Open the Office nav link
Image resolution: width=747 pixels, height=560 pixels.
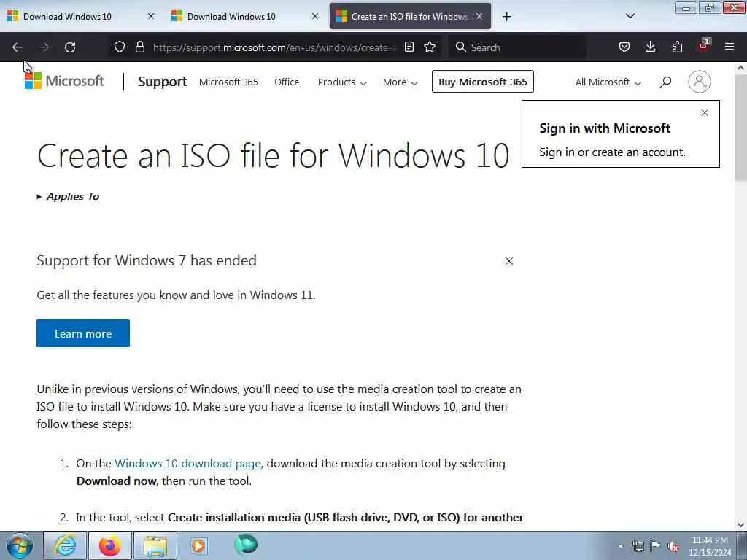coord(286,82)
